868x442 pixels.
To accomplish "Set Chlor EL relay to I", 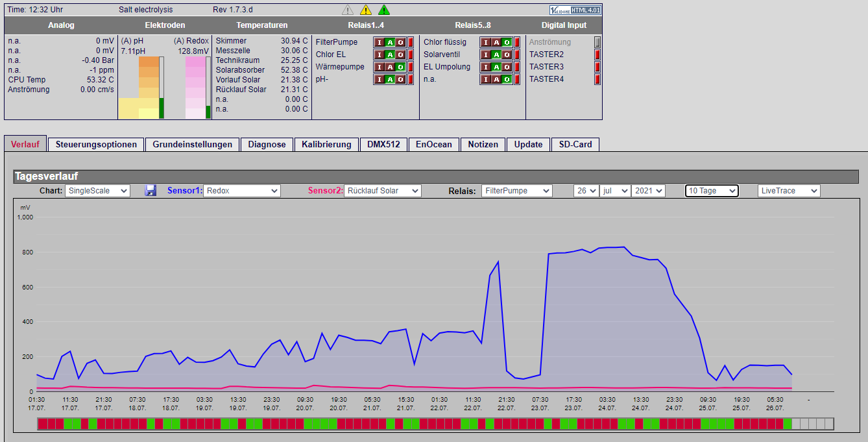I will pos(380,55).
